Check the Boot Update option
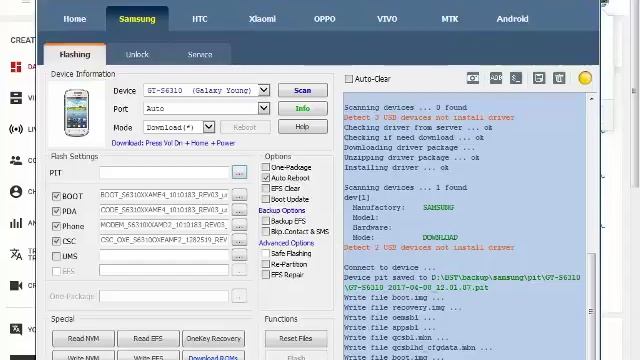This screenshot has height=360, width=640. point(266,199)
